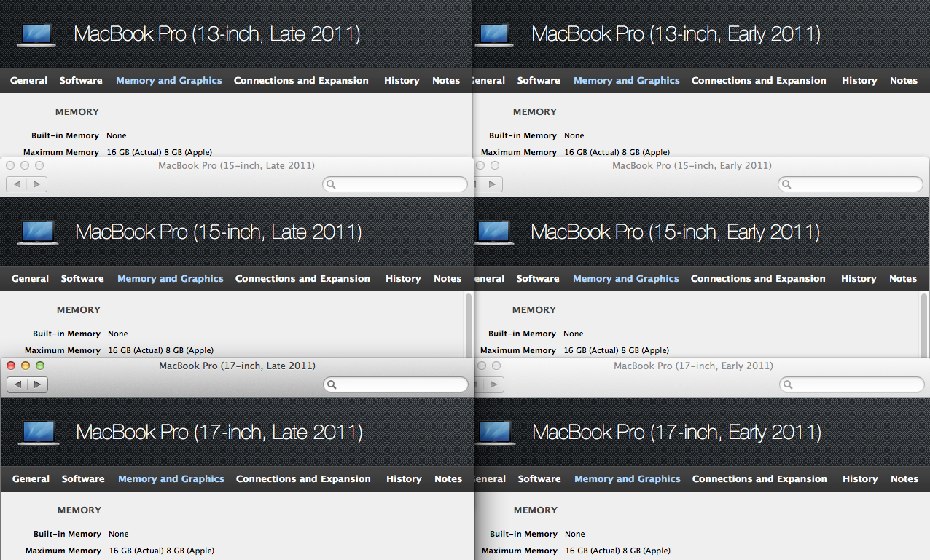Select Memory and Graphics in 17-inch Late 2011
This screenshot has height=560, width=930.
click(x=171, y=479)
